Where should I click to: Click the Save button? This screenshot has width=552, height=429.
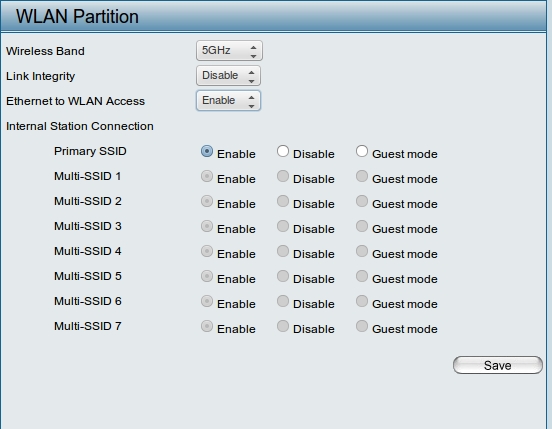pos(497,365)
